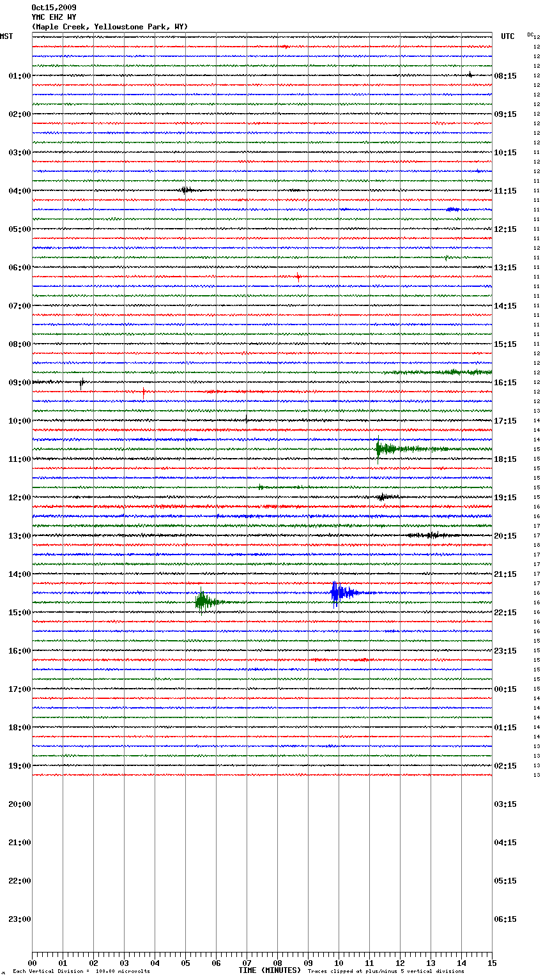This screenshot has width=543, height=980.
Task: Click the "00:15" UTC time label
Action: [x=505, y=689]
